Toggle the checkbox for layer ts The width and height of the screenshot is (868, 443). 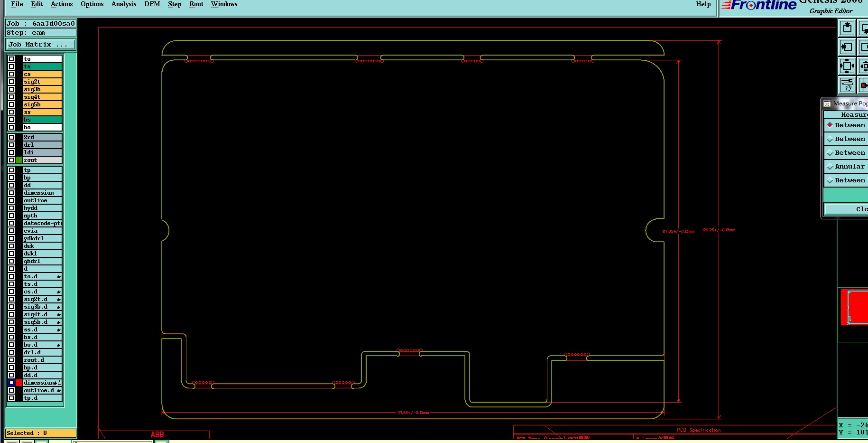click(11, 66)
